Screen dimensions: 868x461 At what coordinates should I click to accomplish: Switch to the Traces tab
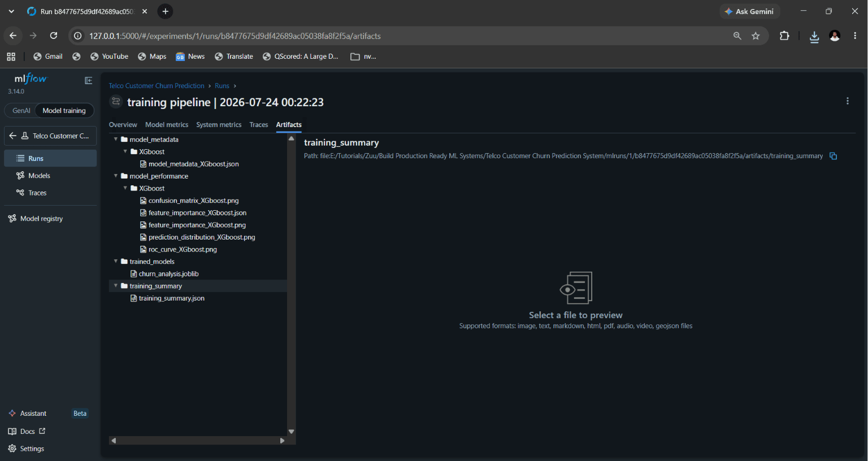pyautogui.click(x=259, y=125)
